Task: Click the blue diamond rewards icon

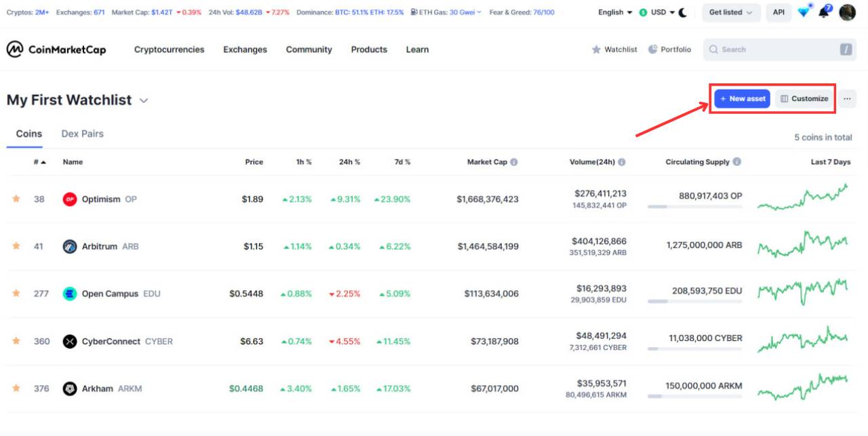Action: tap(804, 12)
